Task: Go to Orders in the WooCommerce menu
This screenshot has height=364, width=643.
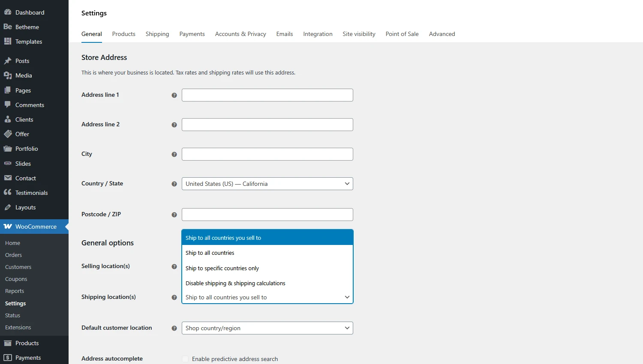Action: [x=13, y=255]
